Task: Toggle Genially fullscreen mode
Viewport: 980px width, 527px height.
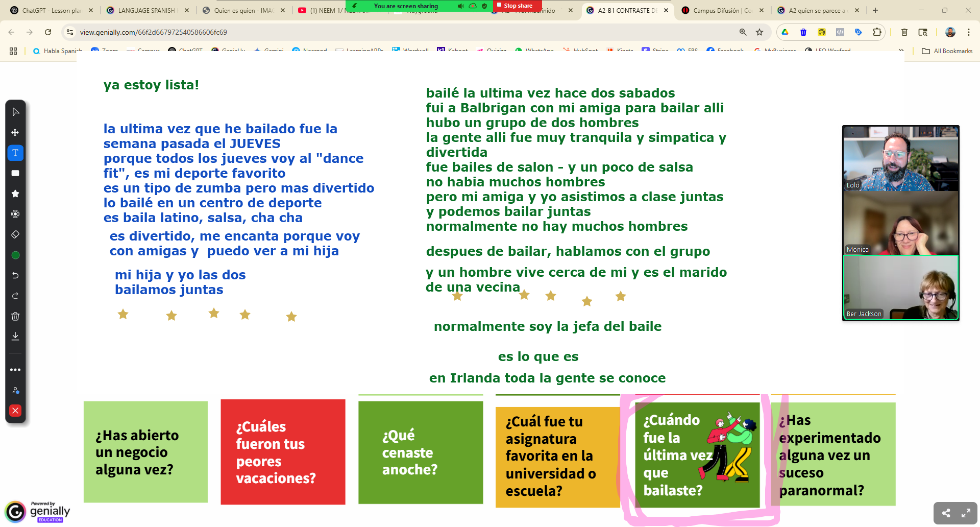Action: 966,513
